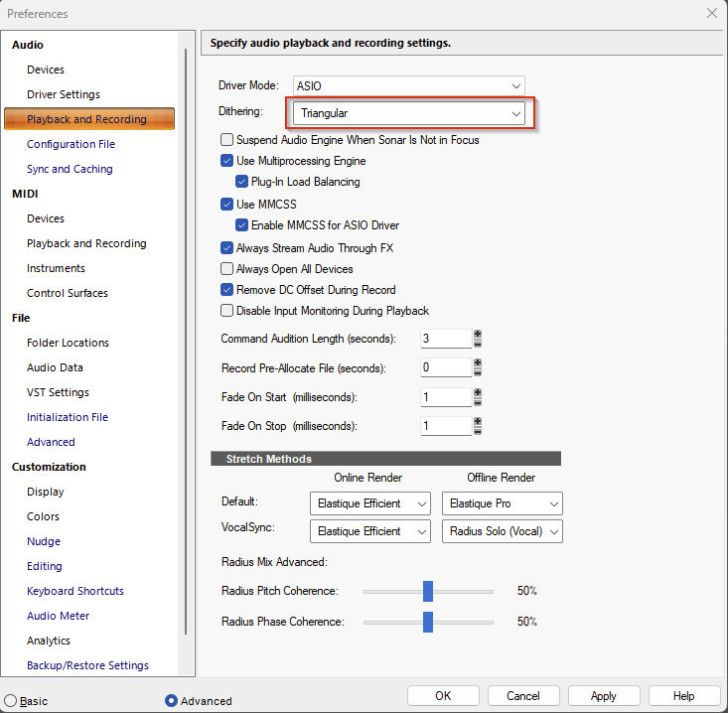Uncheck Use Multiprocessing Engine
728x713 pixels.
point(227,161)
